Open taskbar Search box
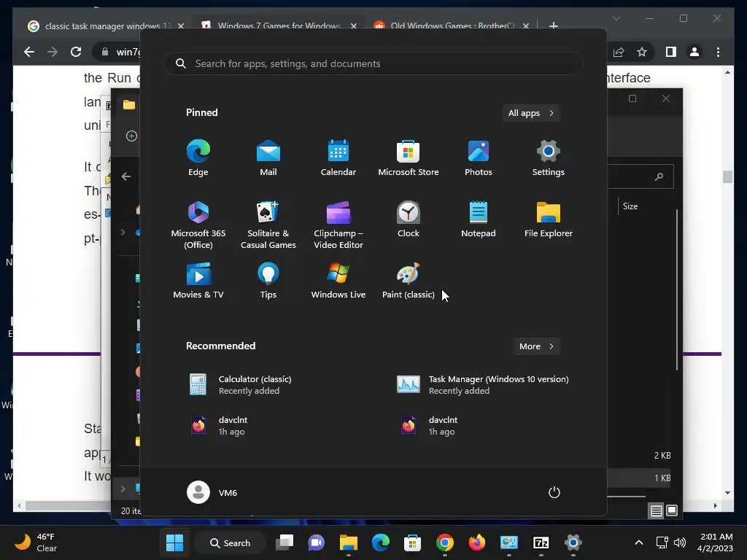Screen dimensions: 747x560 [230, 542]
